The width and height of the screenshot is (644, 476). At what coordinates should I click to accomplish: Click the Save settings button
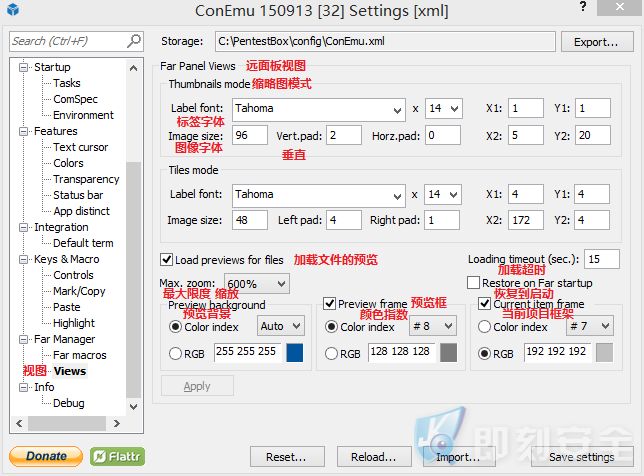click(582, 456)
